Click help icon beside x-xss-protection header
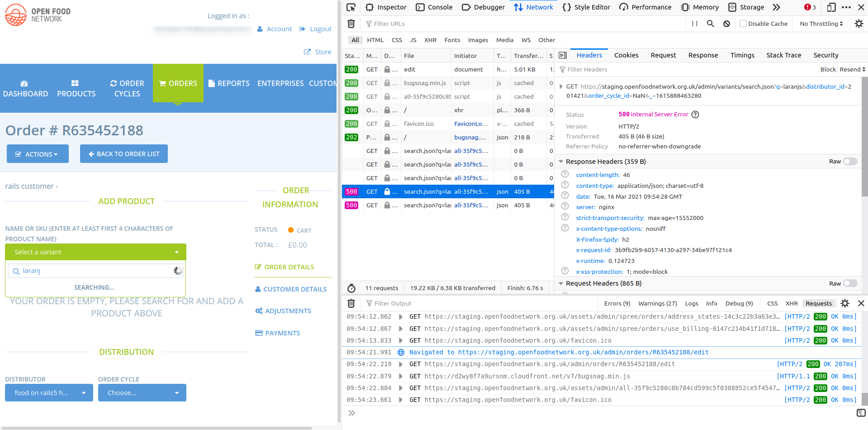 coord(565,271)
